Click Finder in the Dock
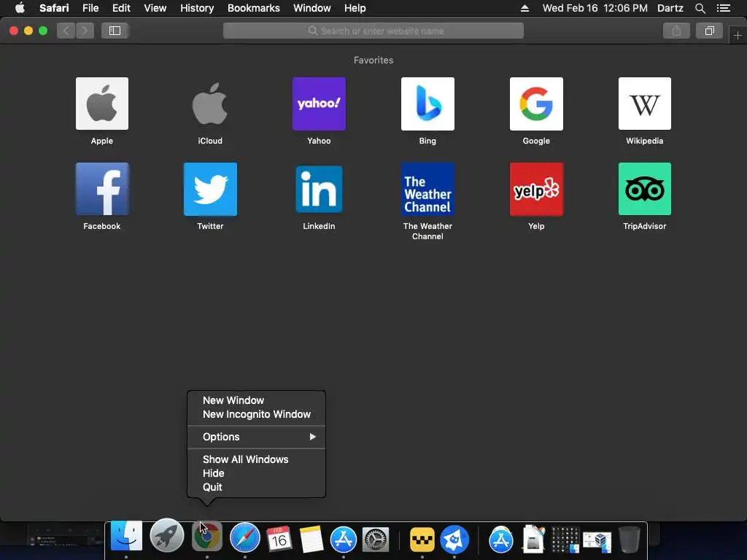Viewport: 747px width, 560px height. pos(126,537)
